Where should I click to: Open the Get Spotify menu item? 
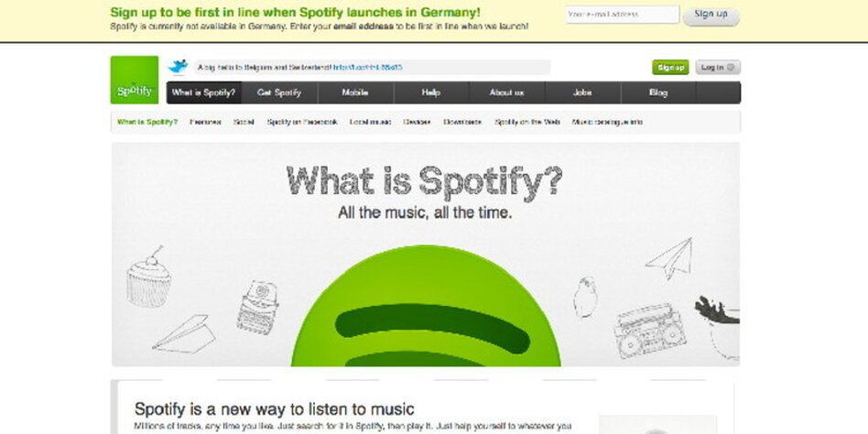[x=279, y=93]
